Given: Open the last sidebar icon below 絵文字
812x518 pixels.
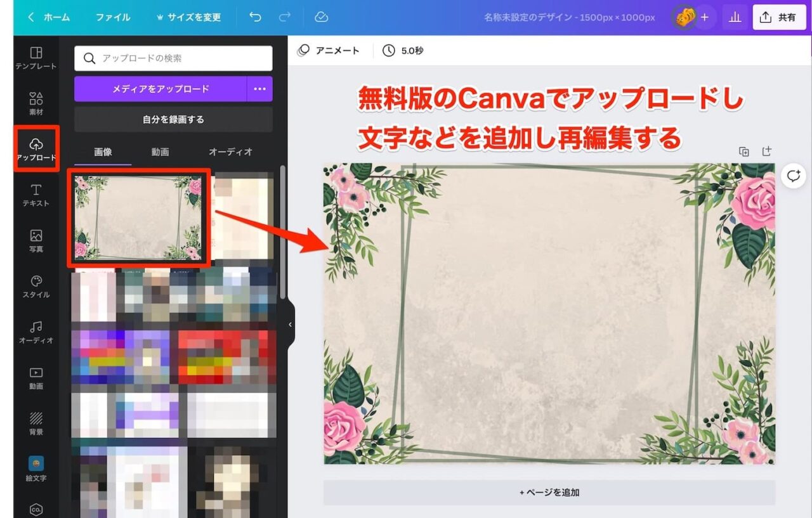Looking at the screenshot, I should point(36,509).
